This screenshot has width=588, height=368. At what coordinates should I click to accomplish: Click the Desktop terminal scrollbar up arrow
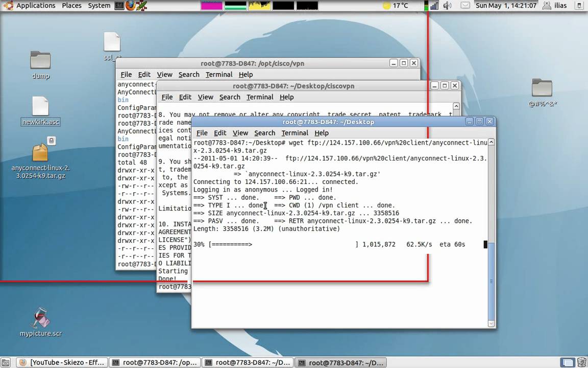coord(491,143)
